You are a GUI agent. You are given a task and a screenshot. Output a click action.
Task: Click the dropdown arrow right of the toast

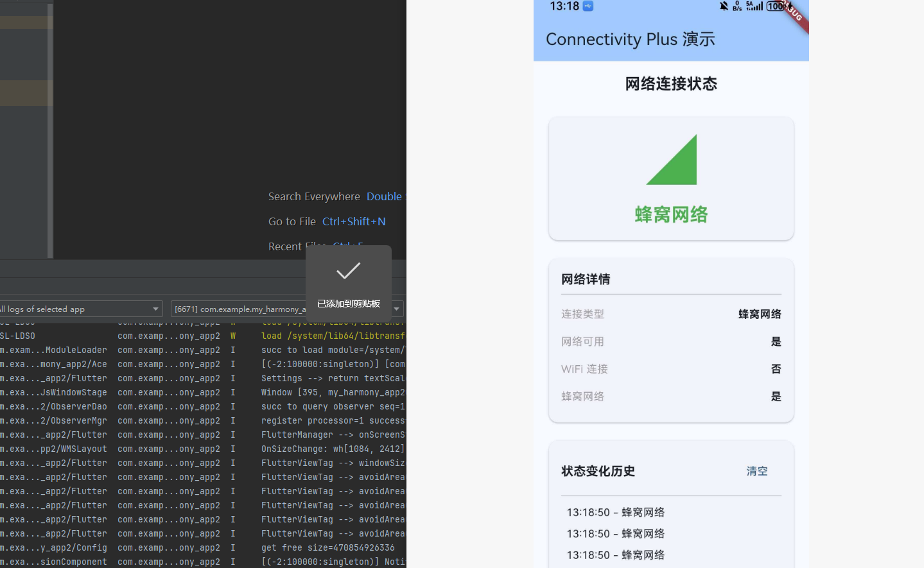click(x=397, y=309)
